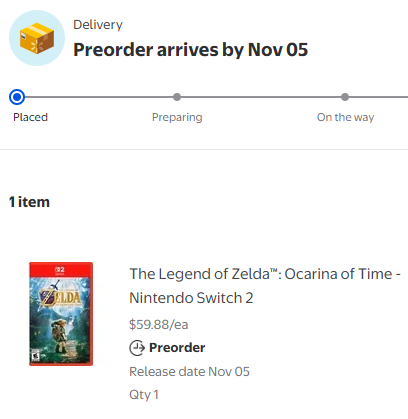Click progress line between Placed and Preparing
The image size is (408, 419).
[x=99, y=97]
